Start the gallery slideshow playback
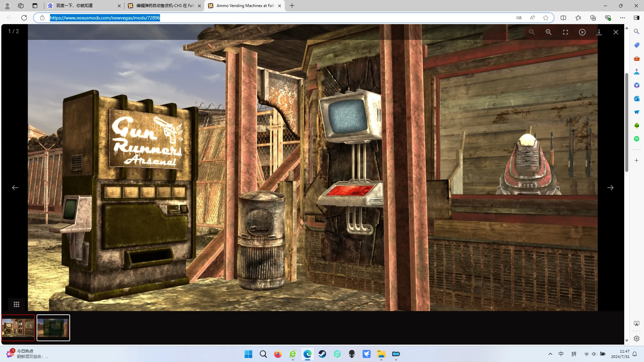This screenshot has width=644, height=362. pyautogui.click(x=582, y=32)
